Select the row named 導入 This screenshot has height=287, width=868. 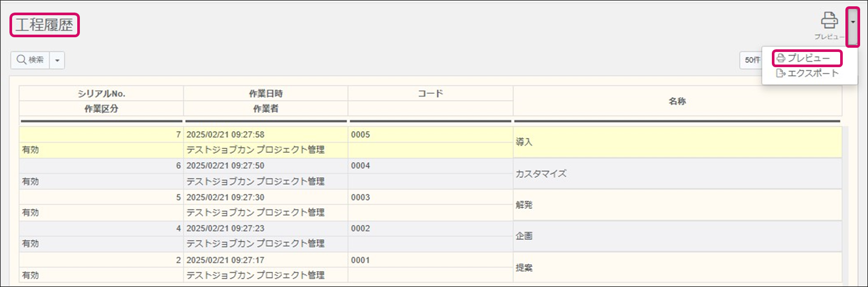click(x=524, y=142)
